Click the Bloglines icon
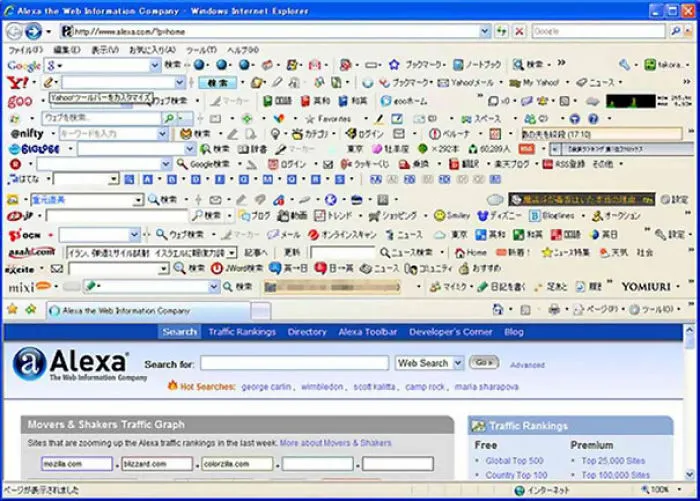The image size is (700, 501). coord(534,216)
